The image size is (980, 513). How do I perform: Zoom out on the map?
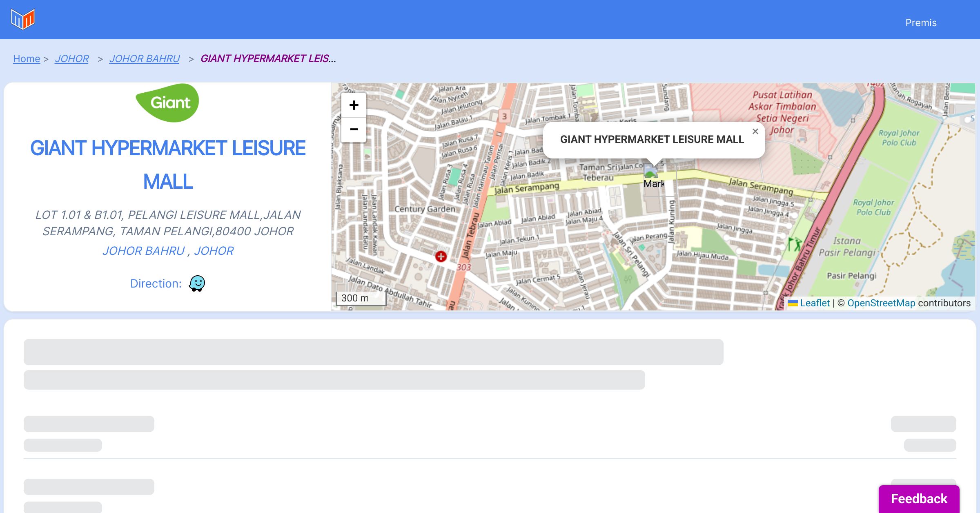click(x=354, y=130)
